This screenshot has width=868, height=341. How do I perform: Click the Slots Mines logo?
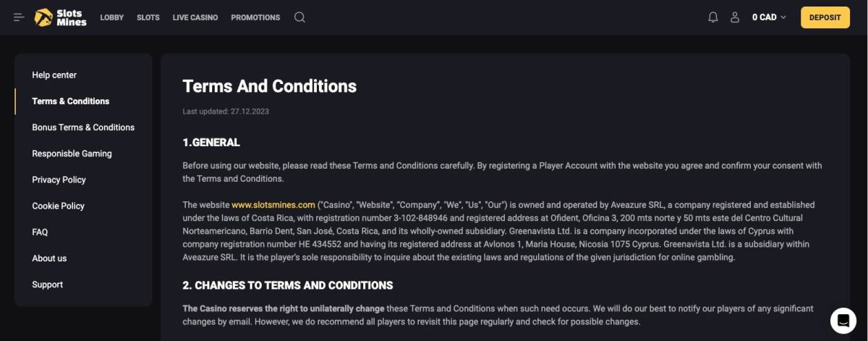[61, 17]
